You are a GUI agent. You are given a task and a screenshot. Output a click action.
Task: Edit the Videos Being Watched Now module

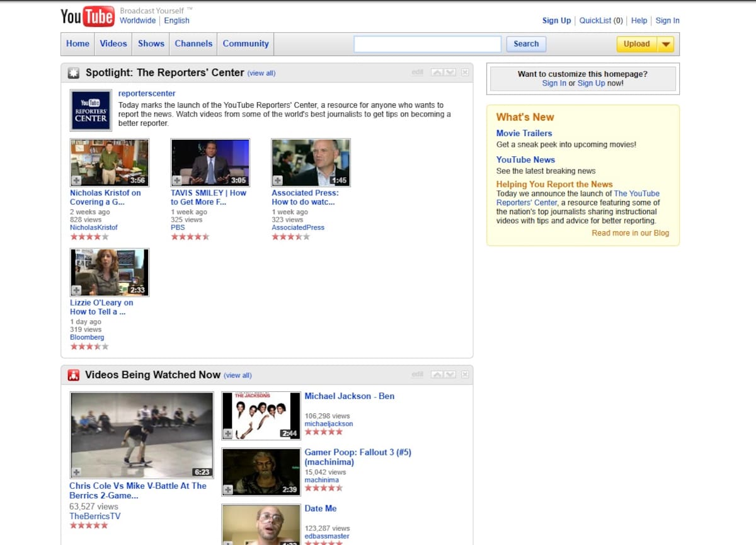pyautogui.click(x=418, y=375)
